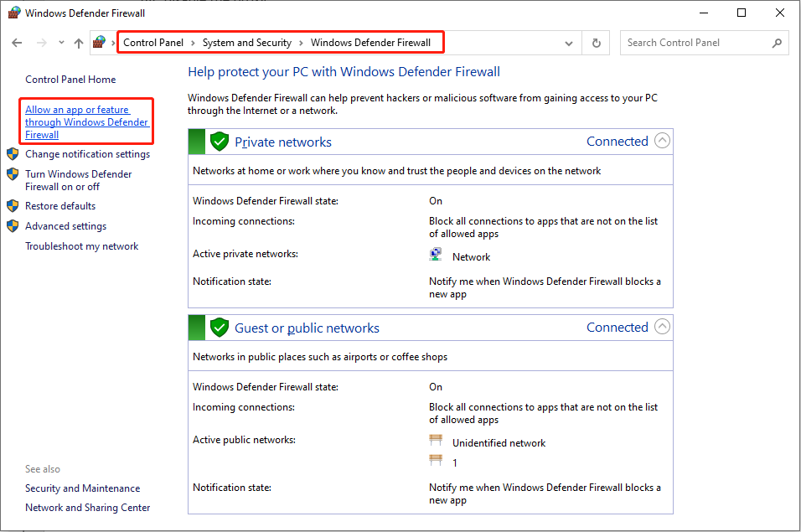Click shield icon beside Restore defaults
The image size is (801, 532).
pos(13,206)
